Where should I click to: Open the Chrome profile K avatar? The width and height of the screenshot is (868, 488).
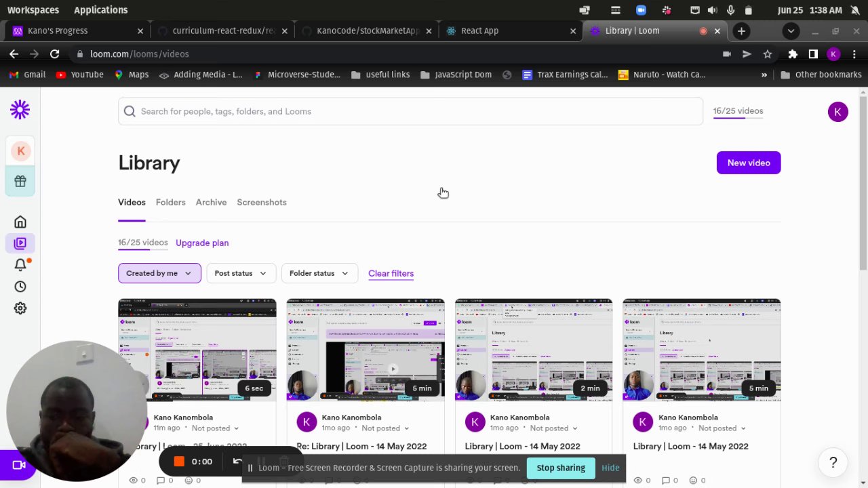point(834,54)
